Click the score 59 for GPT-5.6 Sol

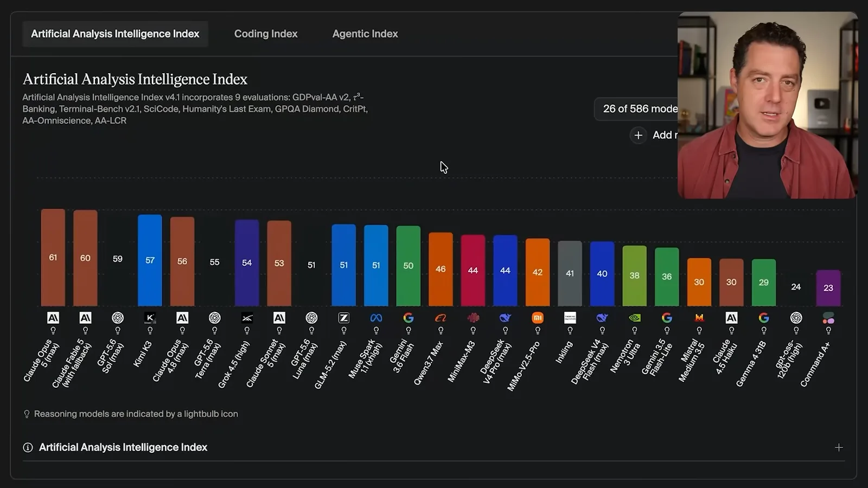[118, 259]
